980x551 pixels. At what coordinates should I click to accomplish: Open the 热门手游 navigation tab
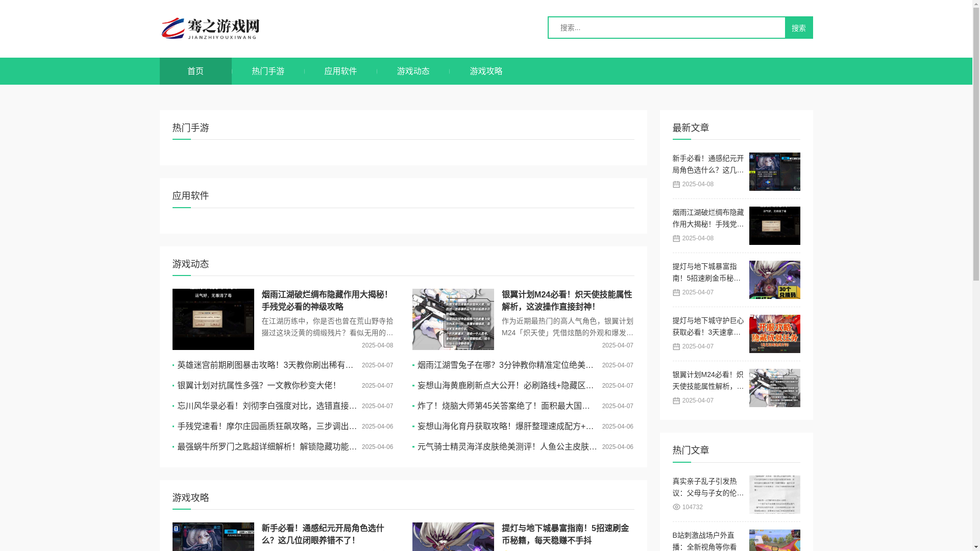tap(268, 71)
